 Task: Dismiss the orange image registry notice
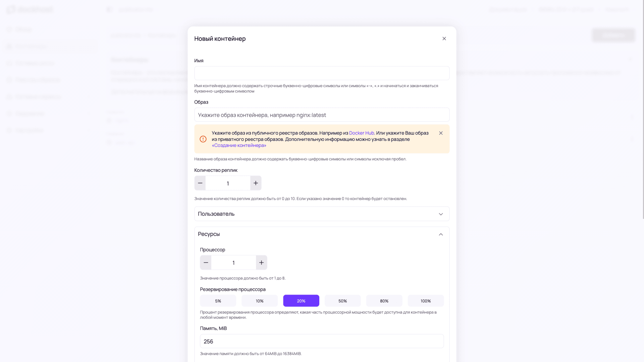(x=441, y=133)
